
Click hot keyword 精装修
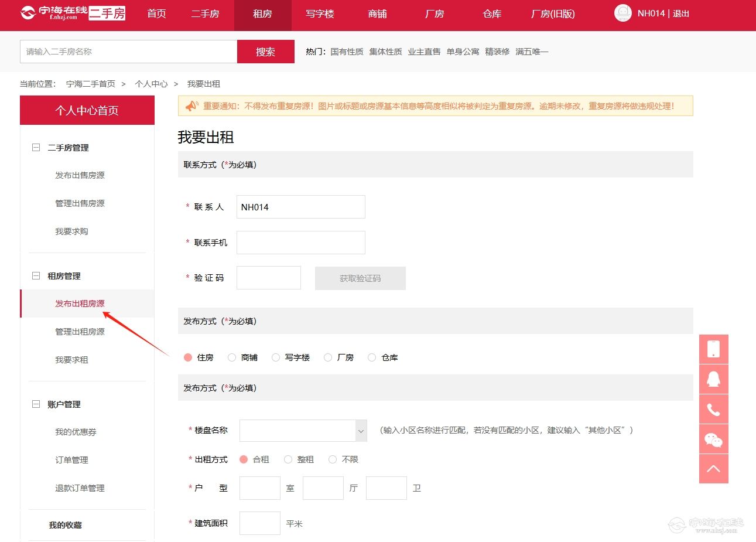(497, 52)
